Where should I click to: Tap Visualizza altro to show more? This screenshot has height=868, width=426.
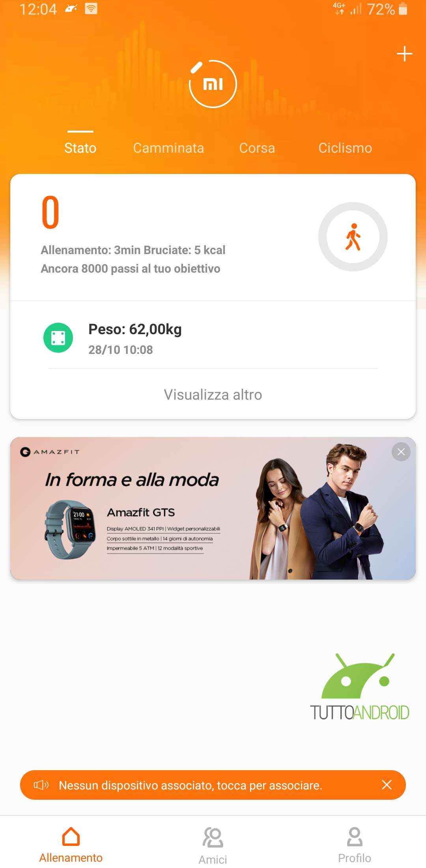pyautogui.click(x=213, y=395)
